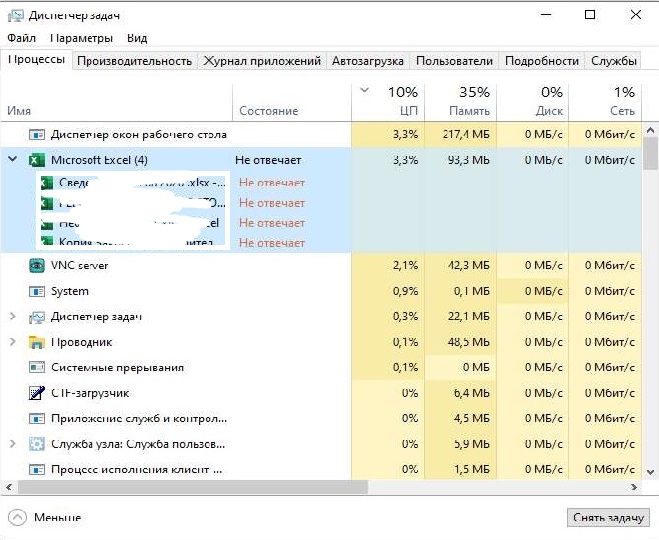Open the Службы tab

click(x=614, y=61)
